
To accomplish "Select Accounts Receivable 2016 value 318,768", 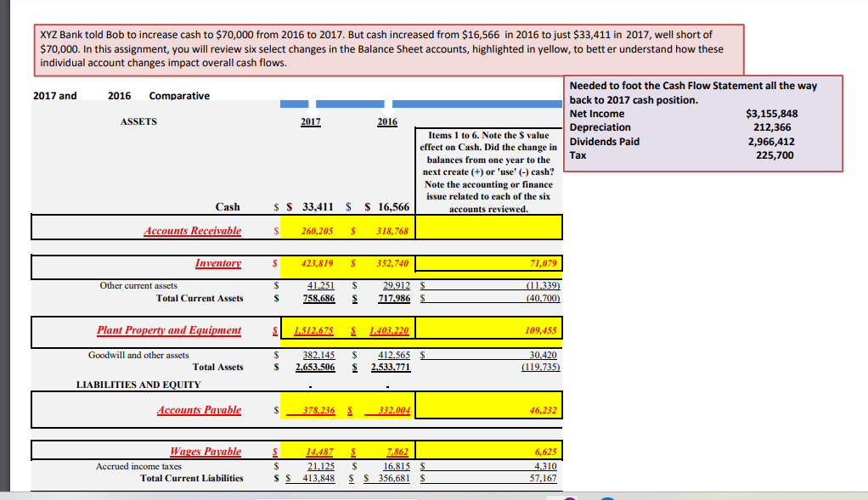I will (x=392, y=231).
